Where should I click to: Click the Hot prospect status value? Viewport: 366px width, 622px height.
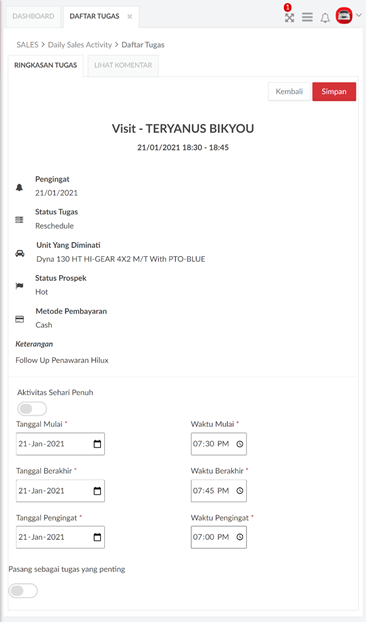click(x=42, y=292)
